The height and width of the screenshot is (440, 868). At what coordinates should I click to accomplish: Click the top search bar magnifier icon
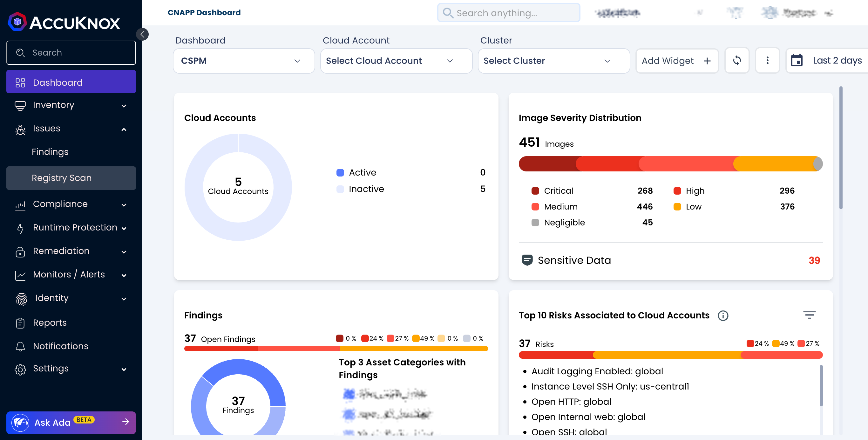point(448,13)
